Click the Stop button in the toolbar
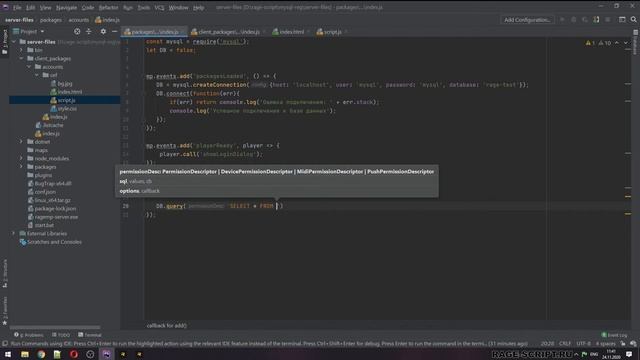 [x=608, y=20]
